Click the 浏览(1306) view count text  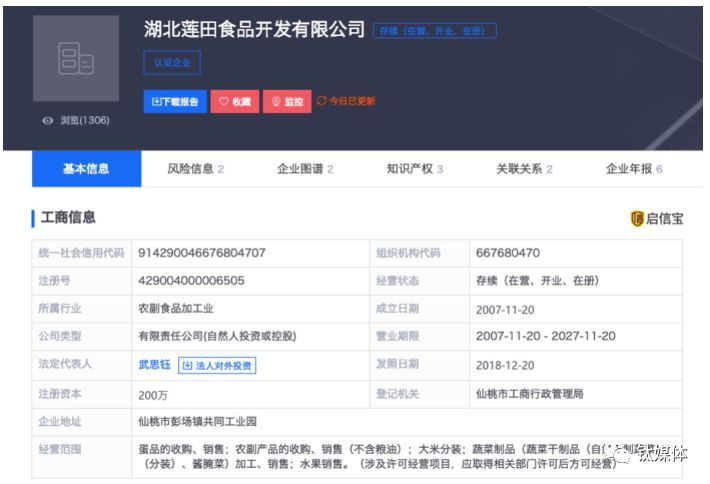coord(85,120)
